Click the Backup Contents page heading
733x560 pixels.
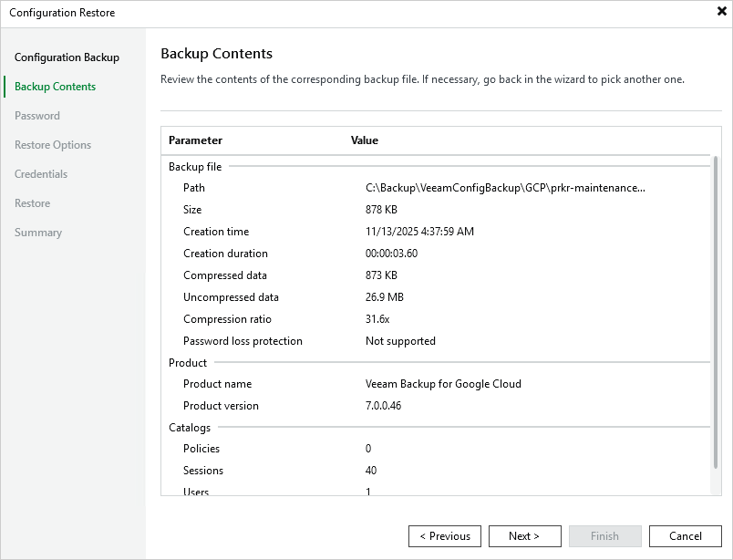(216, 53)
